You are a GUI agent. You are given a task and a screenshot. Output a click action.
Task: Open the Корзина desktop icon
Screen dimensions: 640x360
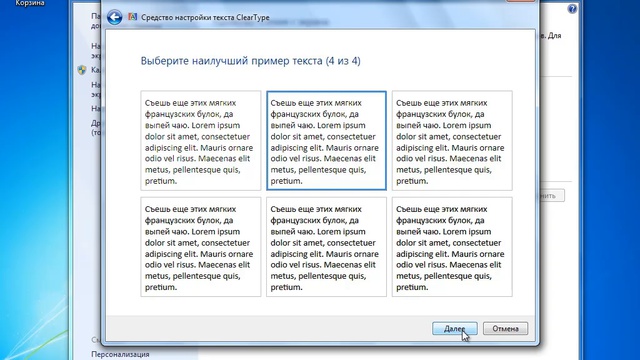pyautogui.click(x=30, y=3)
